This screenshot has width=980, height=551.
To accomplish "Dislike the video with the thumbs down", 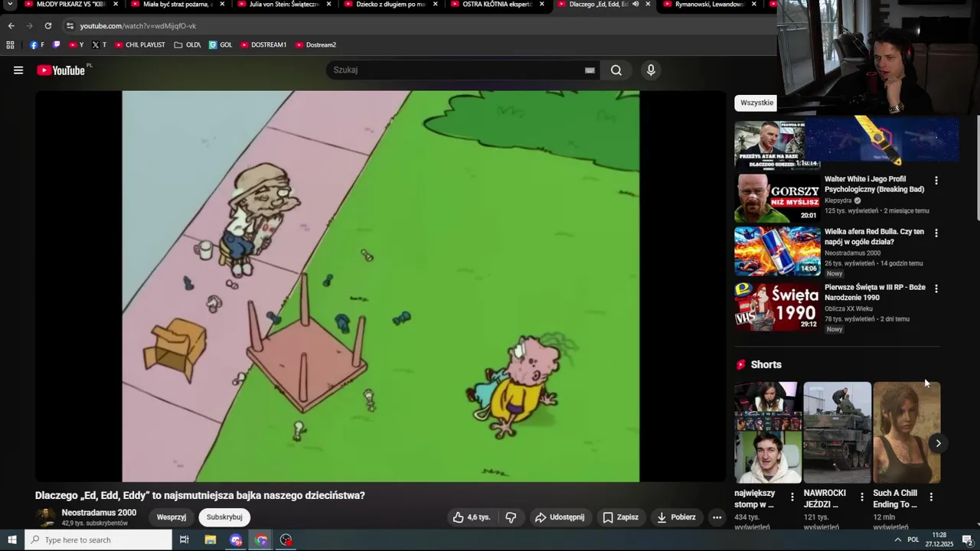I will (511, 517).
